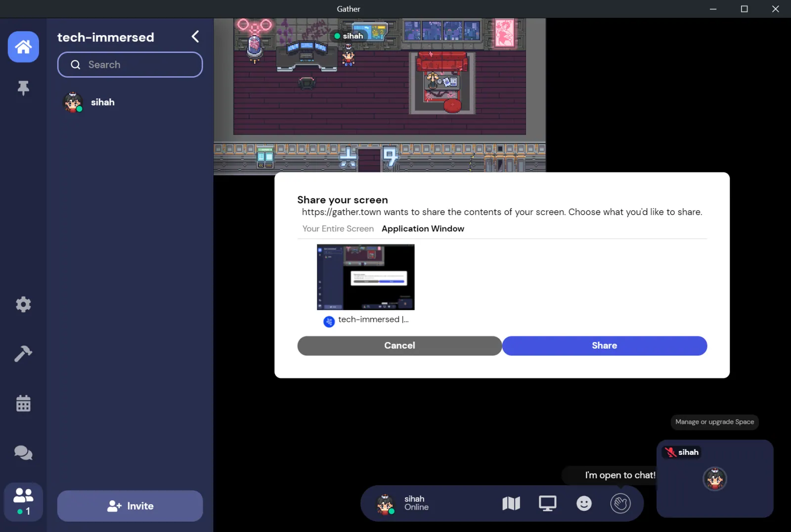Image resolution: width=791 pixels, height=532 pixels.
Task: Cancel the share screen dialog
Action: tap(399, 346)
